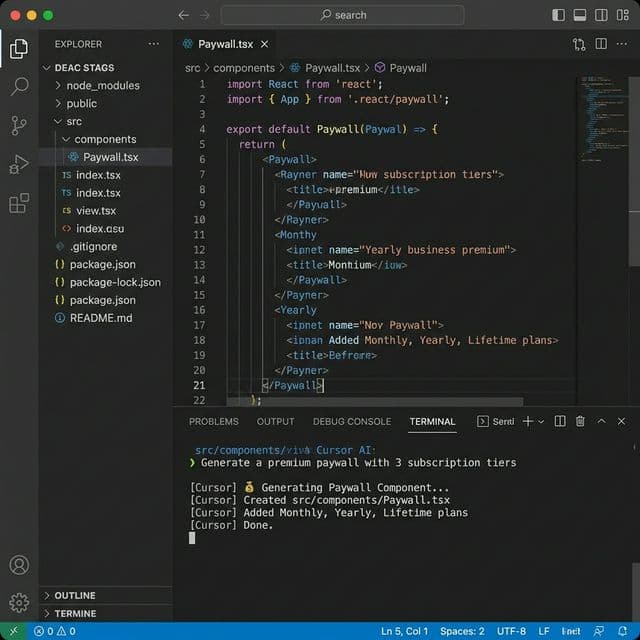Open Source Control view in activity bar
The width and height of the screenshot is (640, 640).
(x=19, y=125)
